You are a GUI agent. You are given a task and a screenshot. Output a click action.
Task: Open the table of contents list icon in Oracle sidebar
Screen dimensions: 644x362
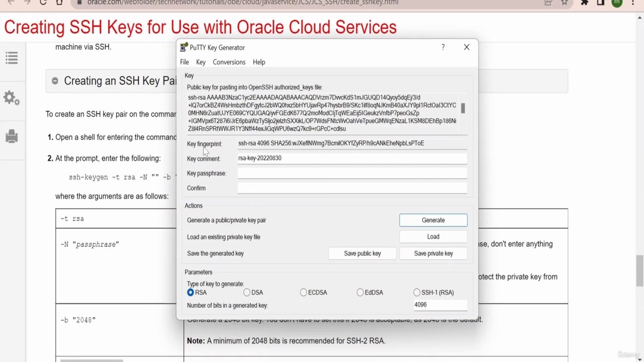(12, 58)
